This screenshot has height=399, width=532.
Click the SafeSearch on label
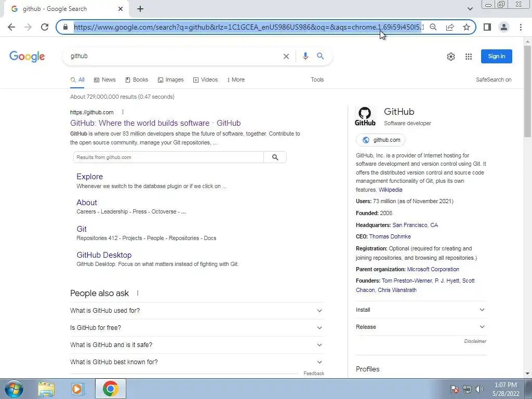494,79
